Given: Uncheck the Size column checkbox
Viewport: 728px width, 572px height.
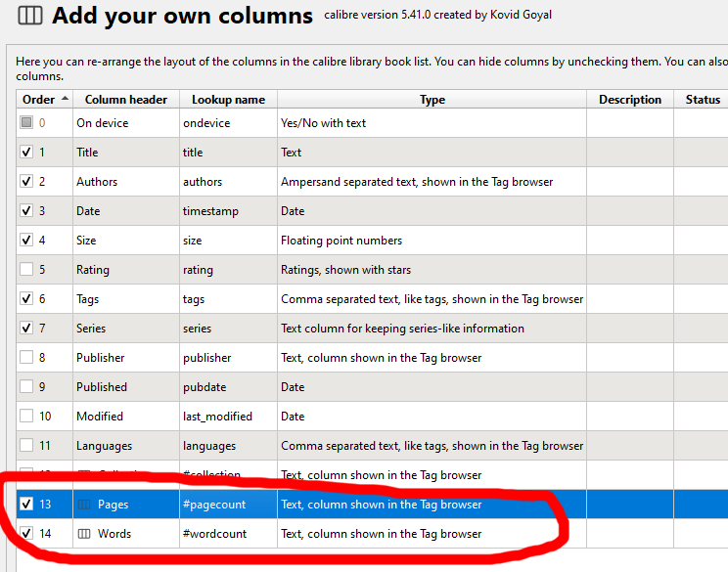Looking at the screenshot, I should point(26,240).
